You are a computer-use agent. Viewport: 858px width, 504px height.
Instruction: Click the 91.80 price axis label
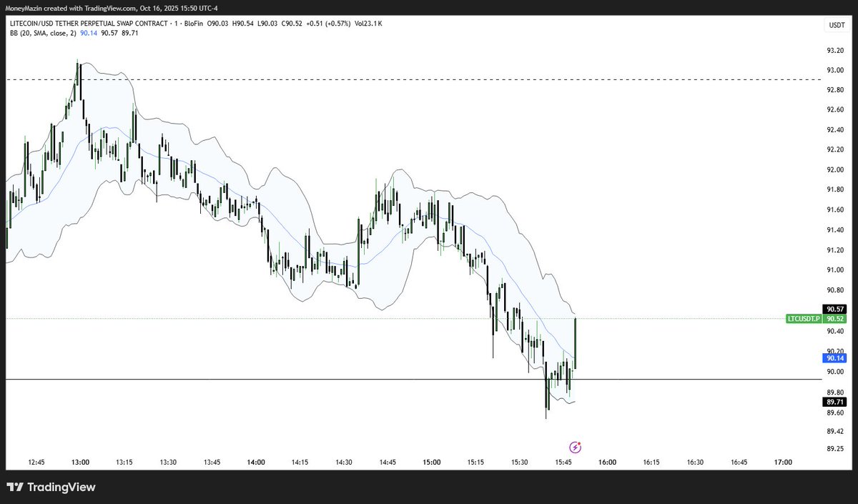835,189
